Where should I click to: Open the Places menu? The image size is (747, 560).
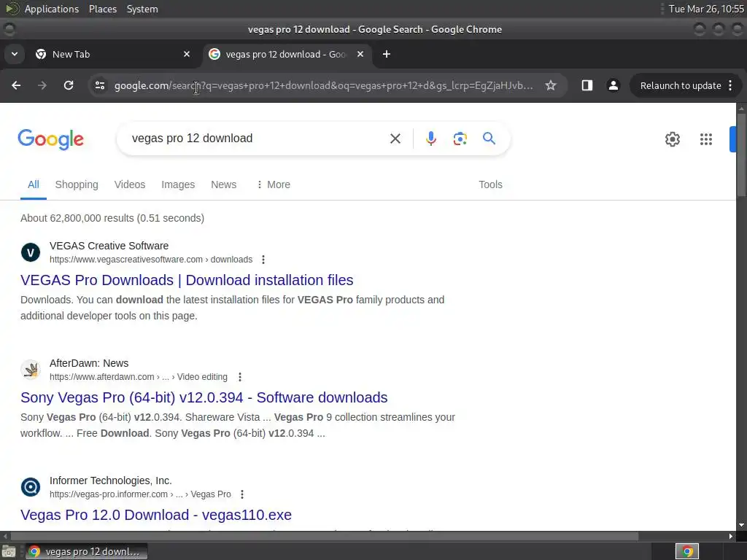click(103, 9)
